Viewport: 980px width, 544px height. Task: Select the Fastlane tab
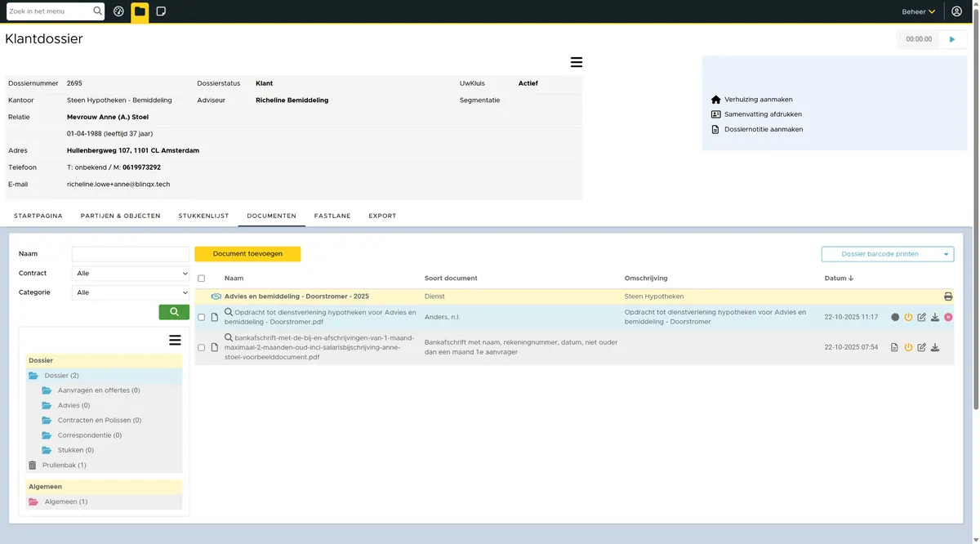332,216
